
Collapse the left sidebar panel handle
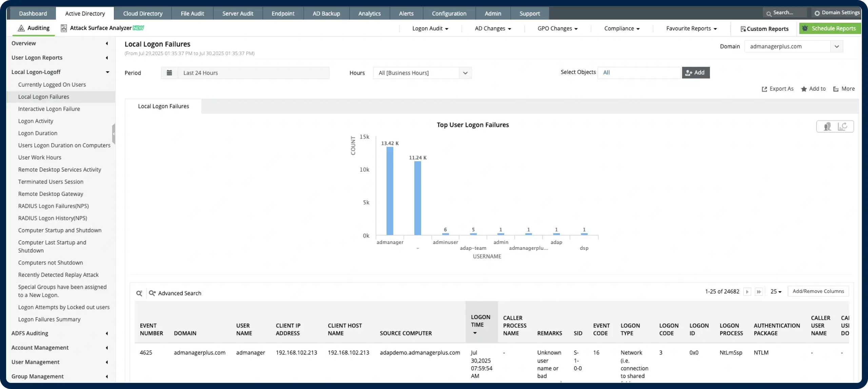(114, 134)
